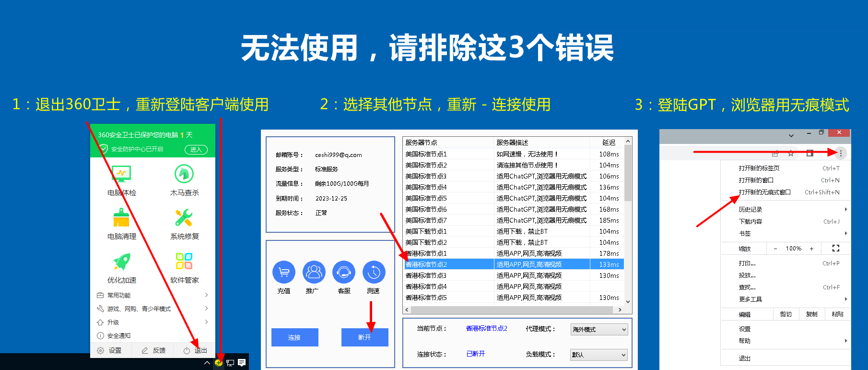Open the 代理模式 dropdown showing 海外模式
The image size is (868, 370).
tap(598, 329)
